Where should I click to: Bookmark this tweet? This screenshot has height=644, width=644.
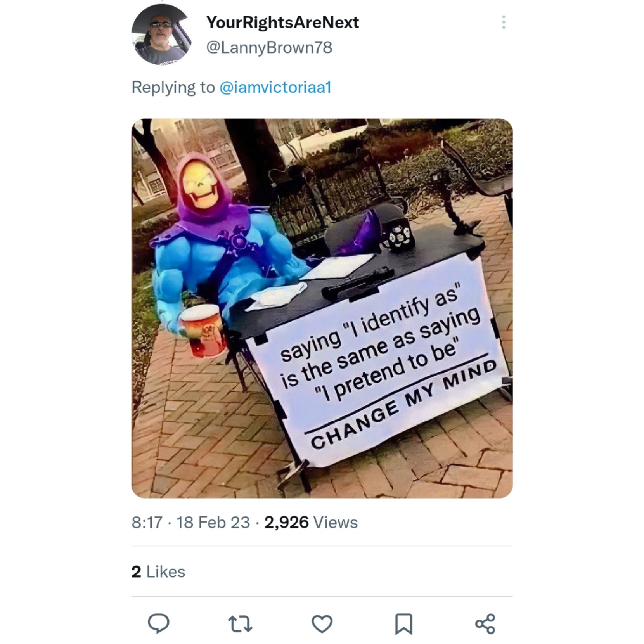point(403,624)
